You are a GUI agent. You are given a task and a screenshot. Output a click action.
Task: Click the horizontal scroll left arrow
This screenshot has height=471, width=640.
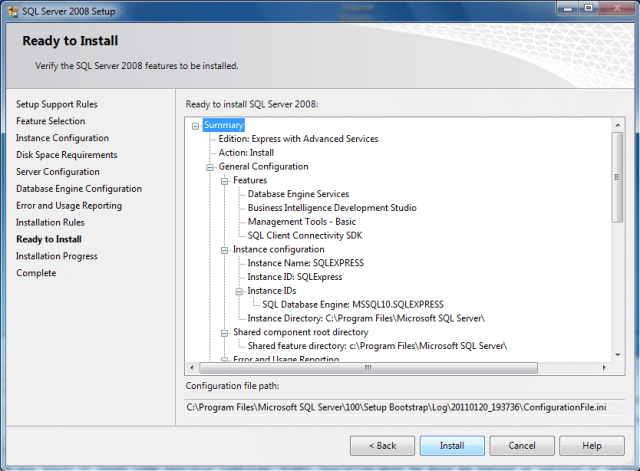192,368
